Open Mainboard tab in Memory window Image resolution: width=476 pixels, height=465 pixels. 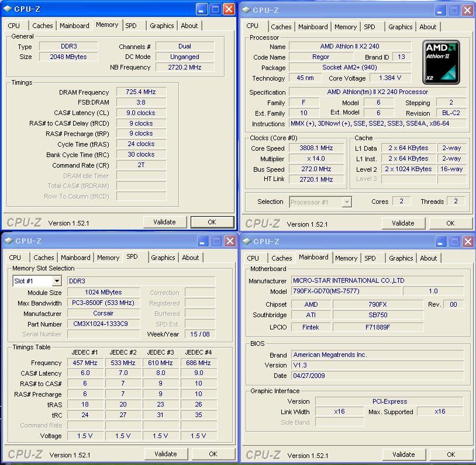point(74,26)
